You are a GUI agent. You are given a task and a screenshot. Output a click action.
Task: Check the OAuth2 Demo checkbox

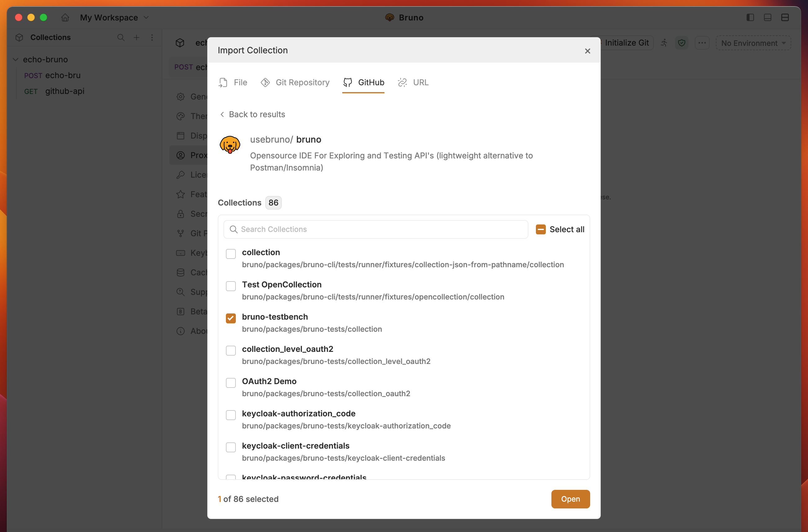[231, 383]
